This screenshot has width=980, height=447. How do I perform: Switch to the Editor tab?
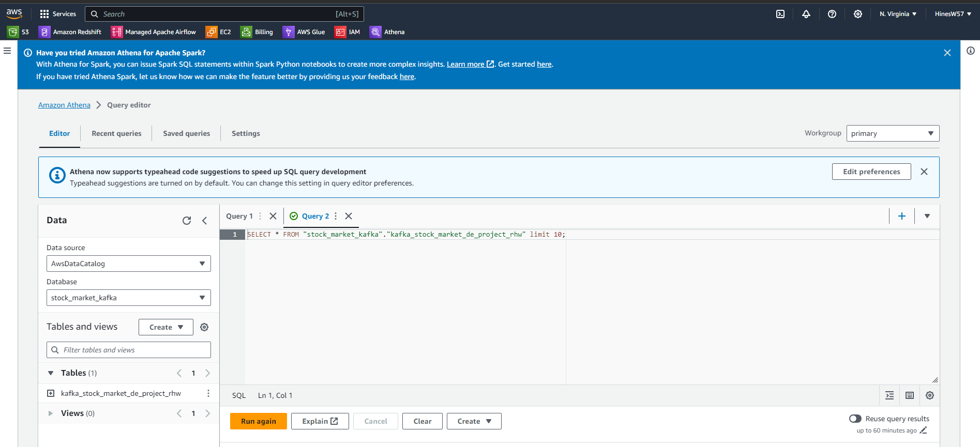[59, 133]
